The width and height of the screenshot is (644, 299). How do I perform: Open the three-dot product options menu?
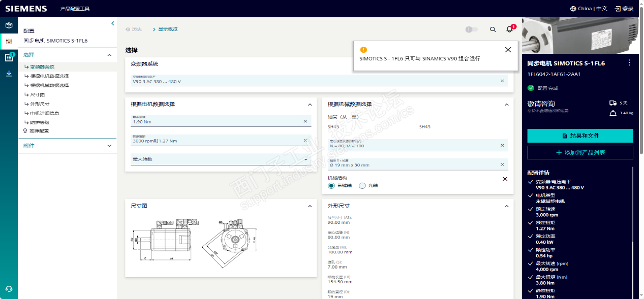coord(629,63)
